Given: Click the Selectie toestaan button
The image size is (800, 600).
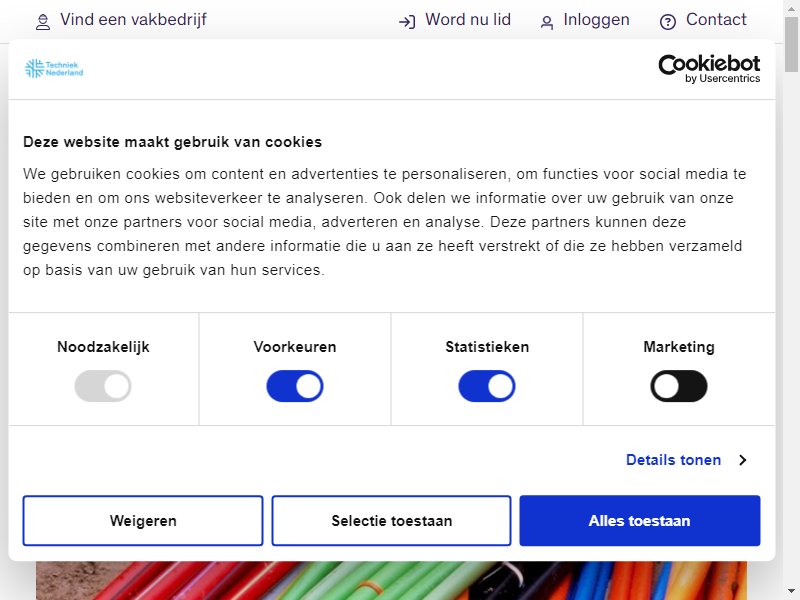Looking at the screenshot, I should (x=391, y=520).
